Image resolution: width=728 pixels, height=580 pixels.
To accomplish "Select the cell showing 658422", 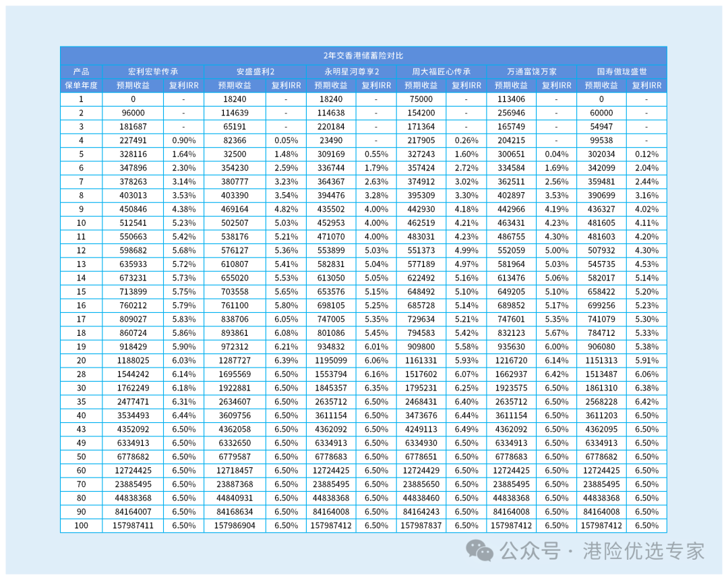I will coord(601,291).
